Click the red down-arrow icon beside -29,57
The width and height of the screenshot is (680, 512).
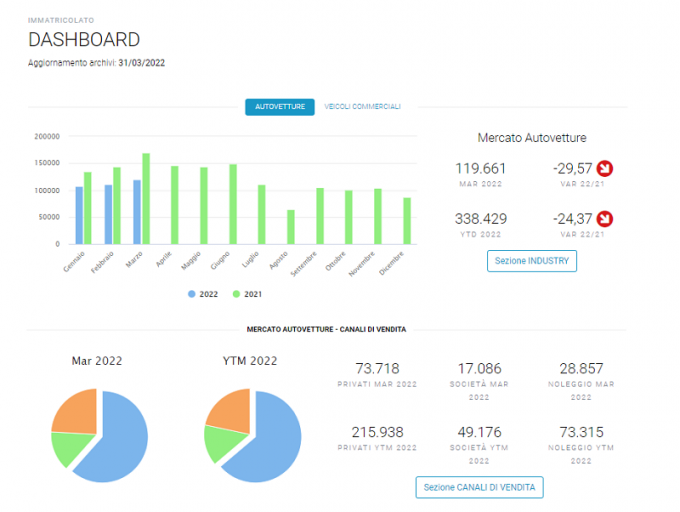coord(604,168)
